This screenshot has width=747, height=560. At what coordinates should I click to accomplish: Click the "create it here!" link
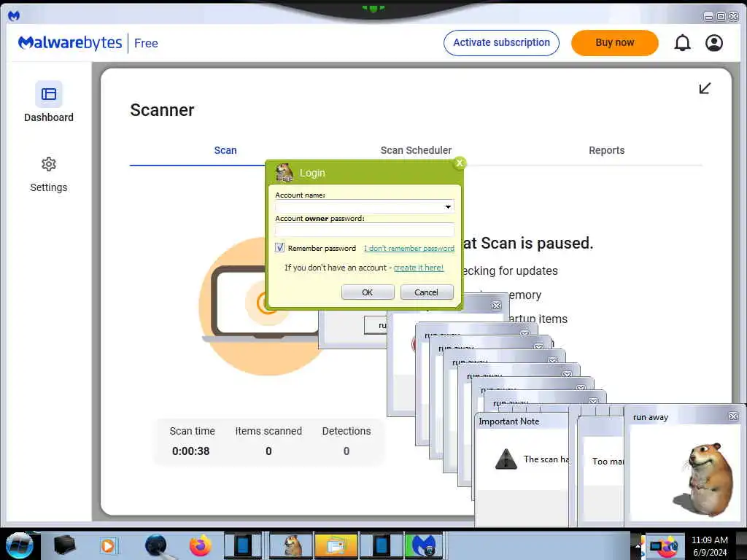[418, 268]
